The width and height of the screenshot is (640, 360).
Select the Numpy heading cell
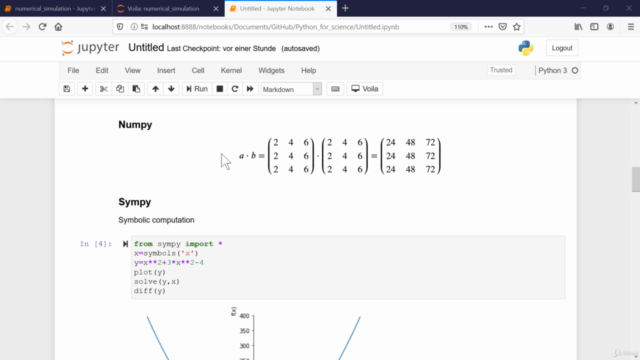coord(135,125)
